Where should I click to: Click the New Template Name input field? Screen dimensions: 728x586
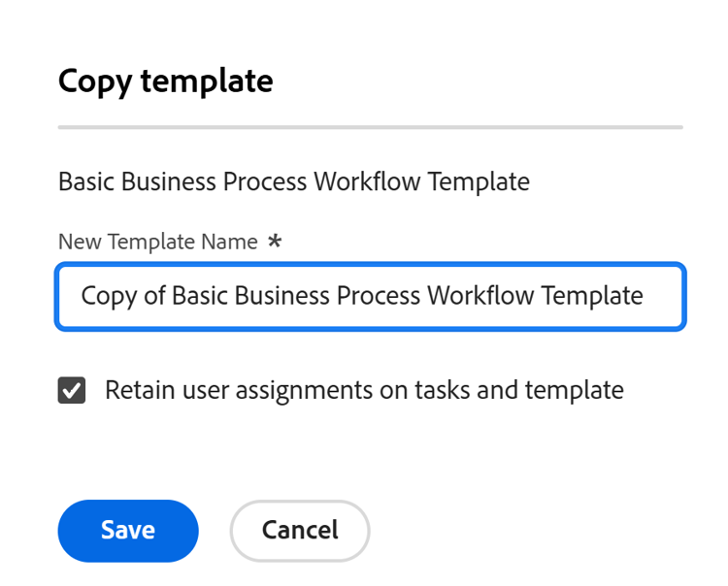[x=371, y=296]
